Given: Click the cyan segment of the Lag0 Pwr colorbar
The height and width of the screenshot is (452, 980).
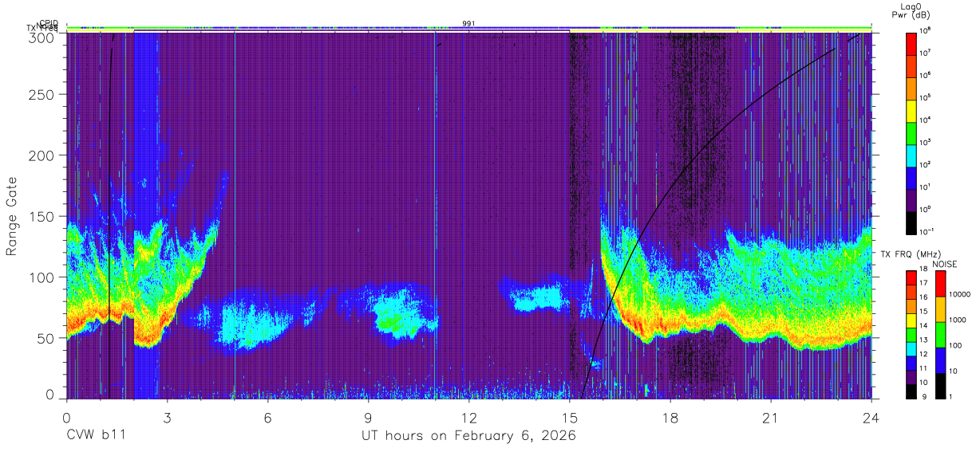Looking at the screenshot, I should tap(911, 155).
